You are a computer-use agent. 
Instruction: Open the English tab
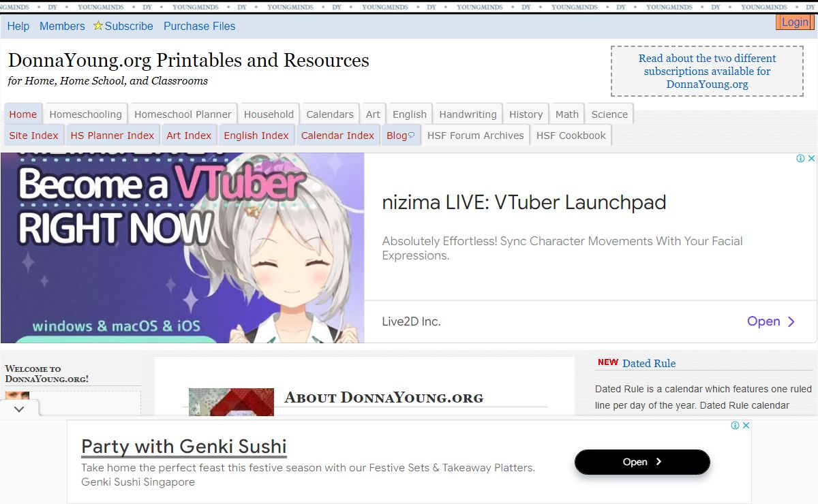pos(410,114)
